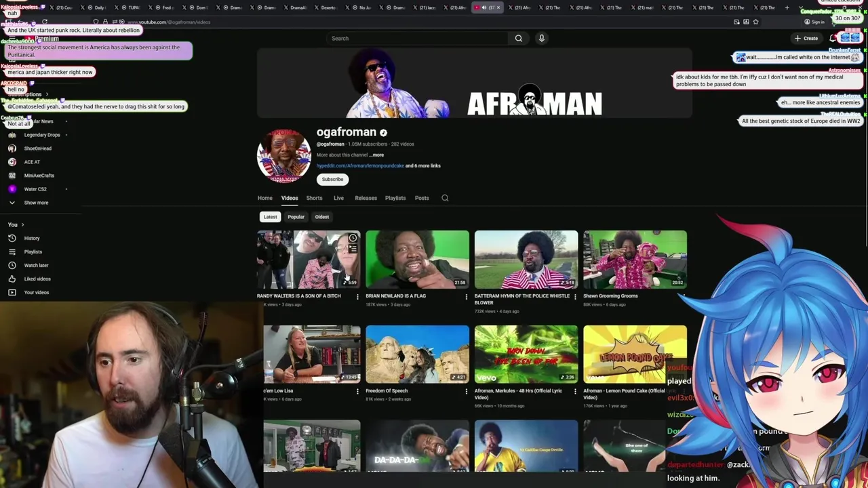The image size is (868, 488).
Task: Open Playlists in the left sidebar
Action: (x=33, y=251)
